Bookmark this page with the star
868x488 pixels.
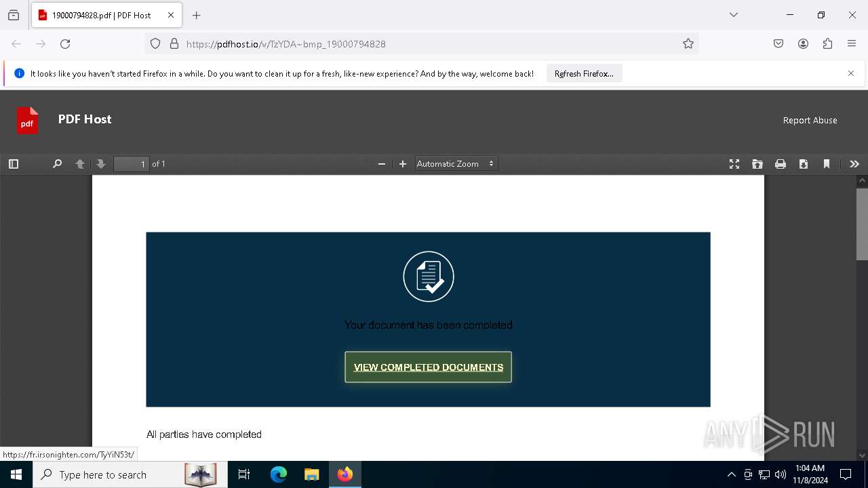688,44
